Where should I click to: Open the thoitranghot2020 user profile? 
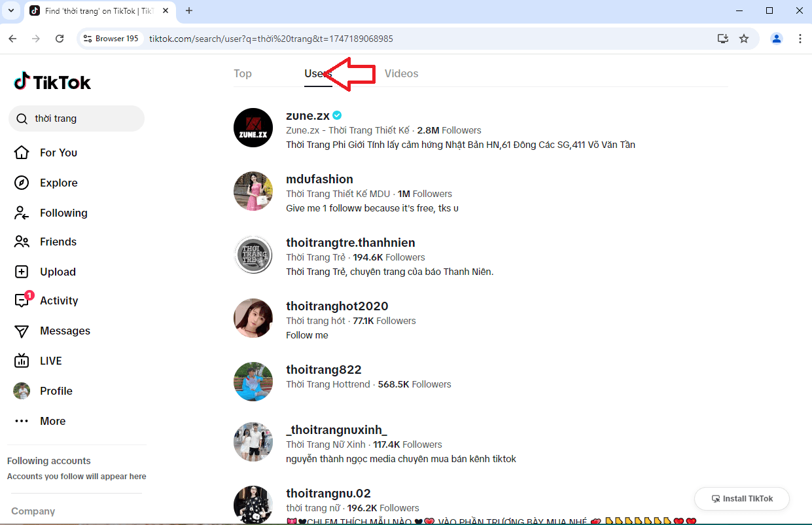coord(337,306)
